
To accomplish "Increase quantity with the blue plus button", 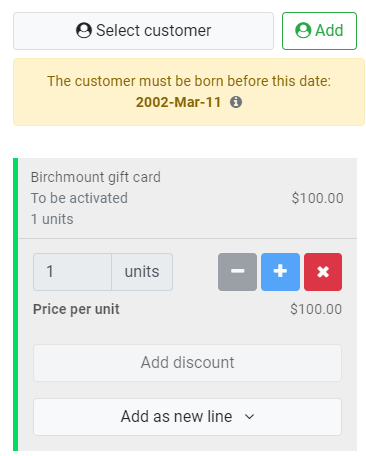I will (280, 272).
